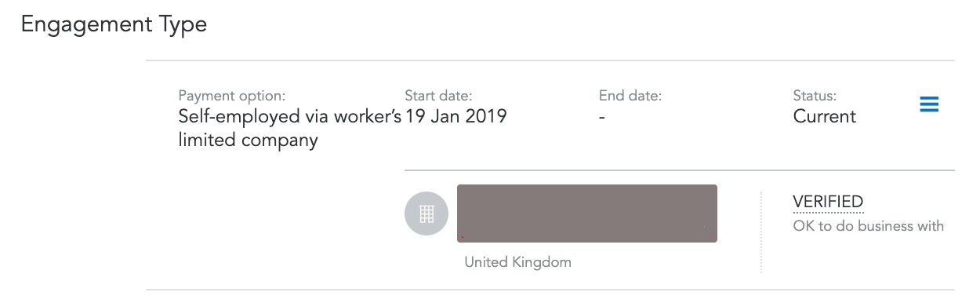Viewport: 980px width, 303px height.
Task: Click the OK to do business with text
Action: pyautogui.click(x=869, y=226)
